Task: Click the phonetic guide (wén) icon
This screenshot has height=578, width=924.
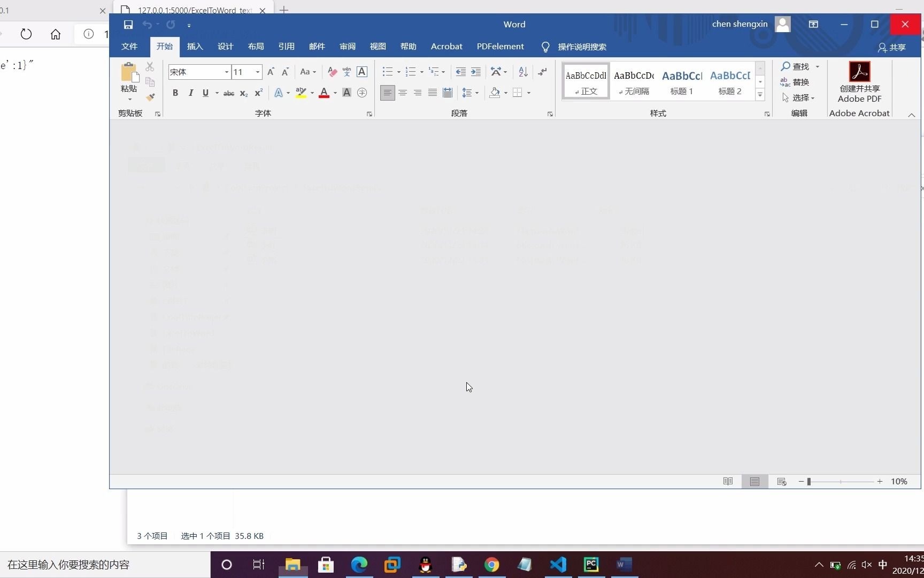Action: (347, 72)
